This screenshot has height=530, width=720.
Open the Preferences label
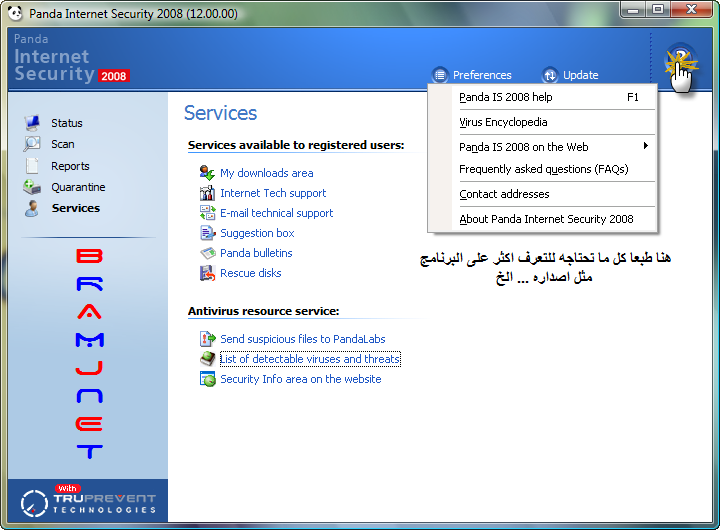click(x=482, y=75)
